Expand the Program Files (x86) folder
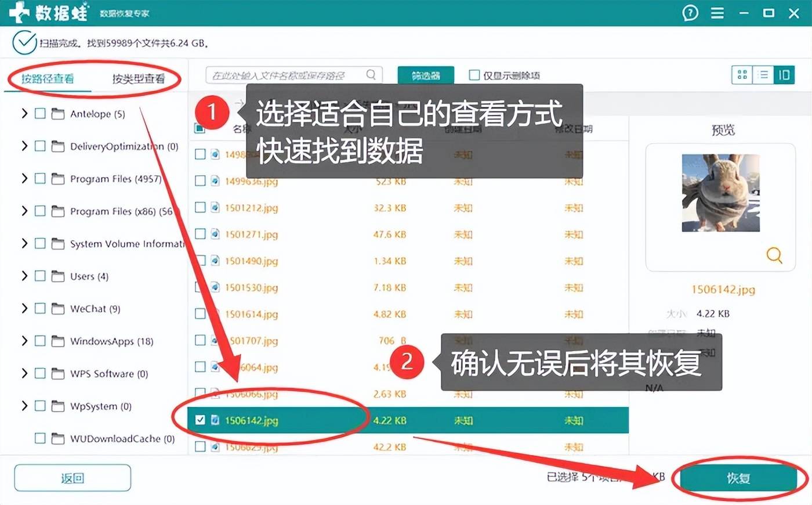This screenshot has height=505, width=812. pyautogui.click(x=24, y=211)
